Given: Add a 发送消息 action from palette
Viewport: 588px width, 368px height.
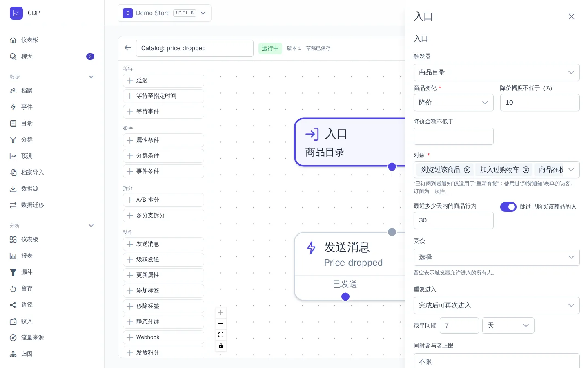Looking at the screenshot, I should (x=163, y=244).
